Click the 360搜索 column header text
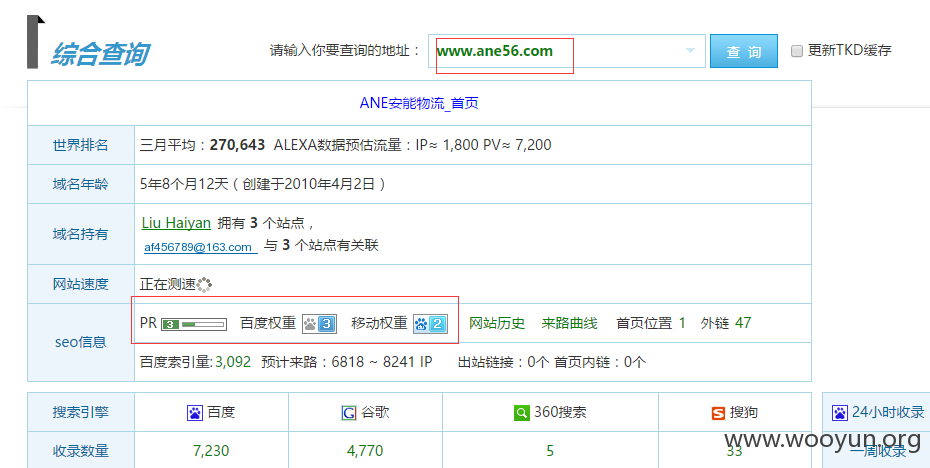 click(560, 412)
